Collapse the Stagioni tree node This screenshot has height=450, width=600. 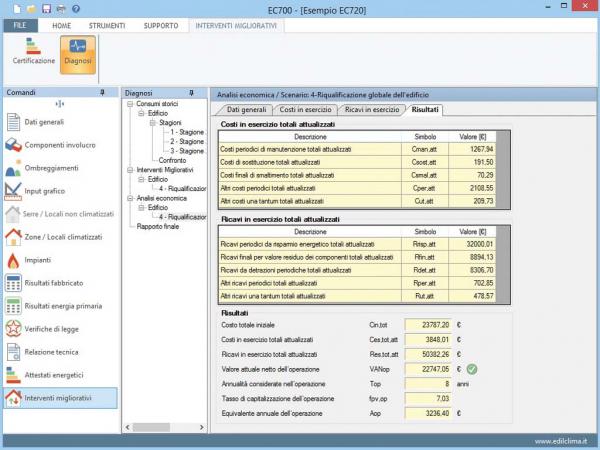point(153,122)
